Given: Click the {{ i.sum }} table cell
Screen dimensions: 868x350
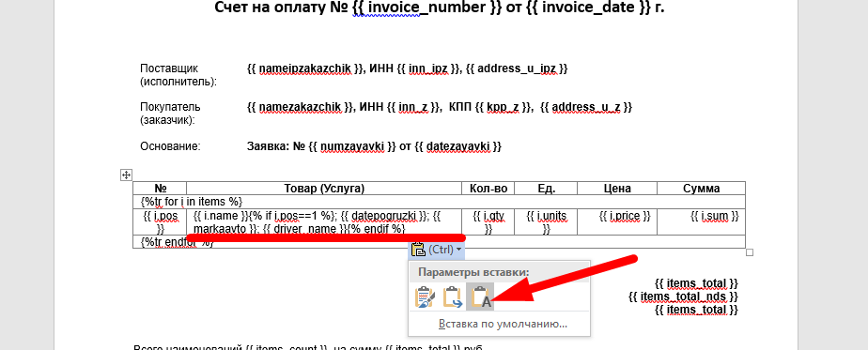Looking at the screenshot, I should (x=702, y=221).
